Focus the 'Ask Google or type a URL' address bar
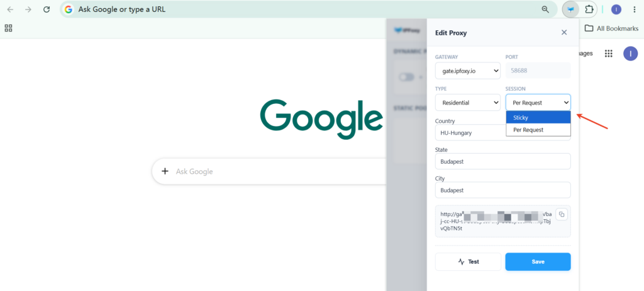644x291 pixels. click(x=309, y=9)
